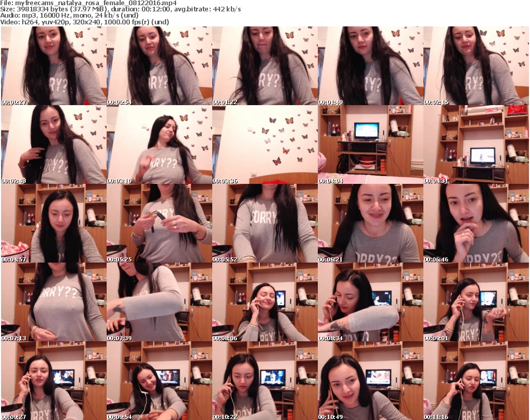Select the thumbnail frame at 00:00:27

pos(54,66)
